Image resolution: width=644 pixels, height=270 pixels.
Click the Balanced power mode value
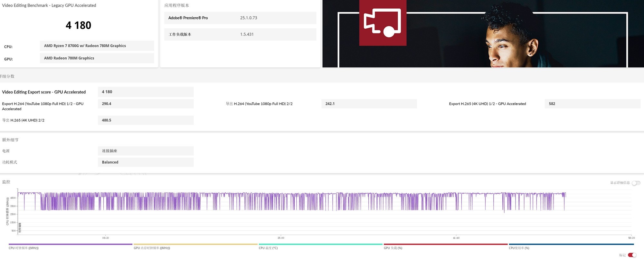pos(146,162)
